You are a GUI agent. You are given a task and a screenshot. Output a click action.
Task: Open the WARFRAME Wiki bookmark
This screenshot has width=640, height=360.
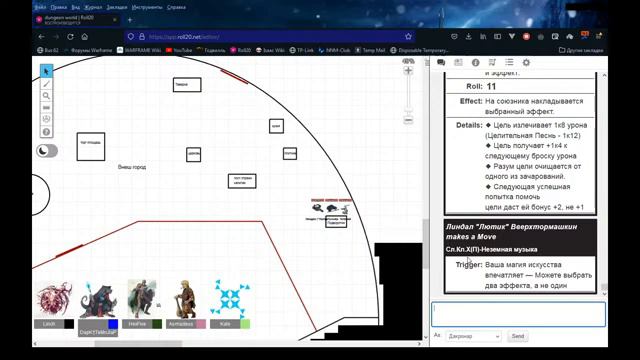(x=139, y=50)
